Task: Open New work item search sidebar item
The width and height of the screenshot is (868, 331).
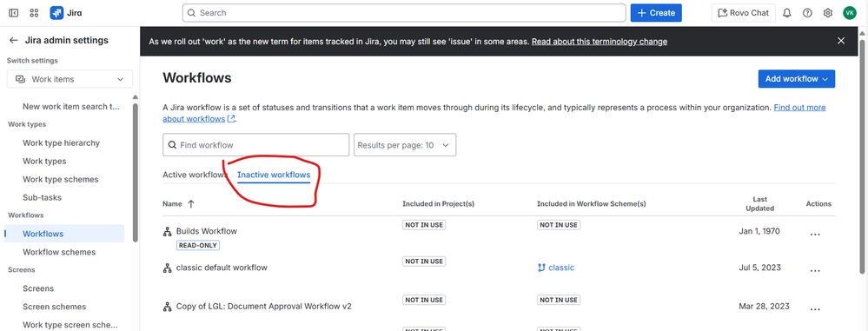Action: pos(71,106)
